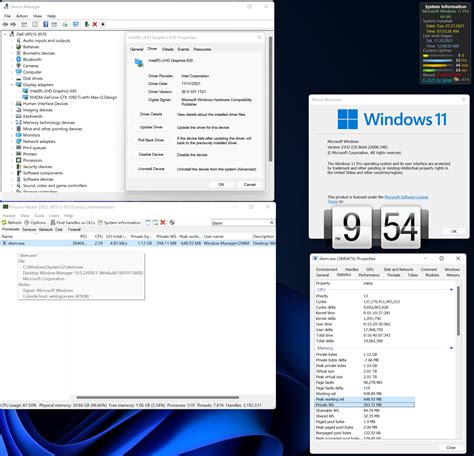Open GPU tab in dwm.exe Properties

pos(370,269)
